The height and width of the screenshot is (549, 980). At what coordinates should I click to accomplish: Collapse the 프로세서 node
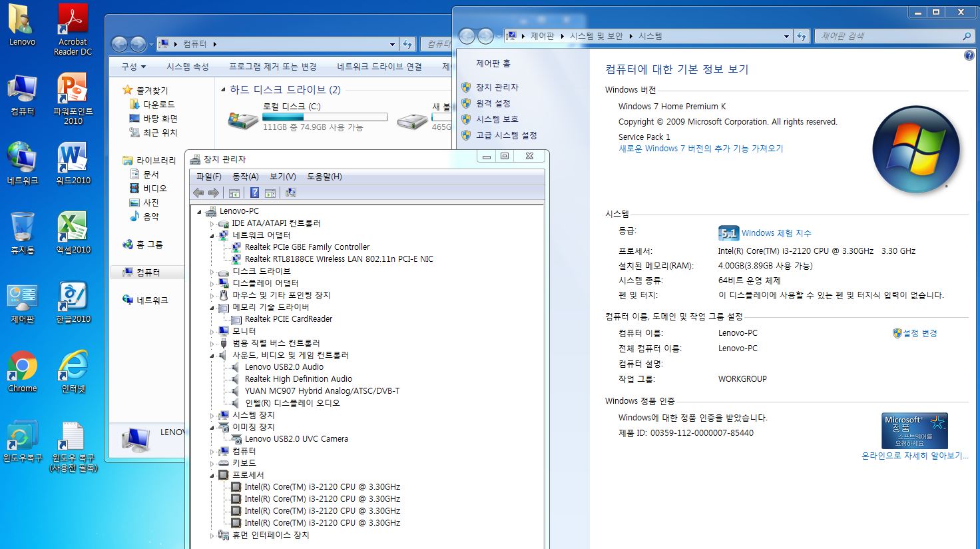click(212, 476)
